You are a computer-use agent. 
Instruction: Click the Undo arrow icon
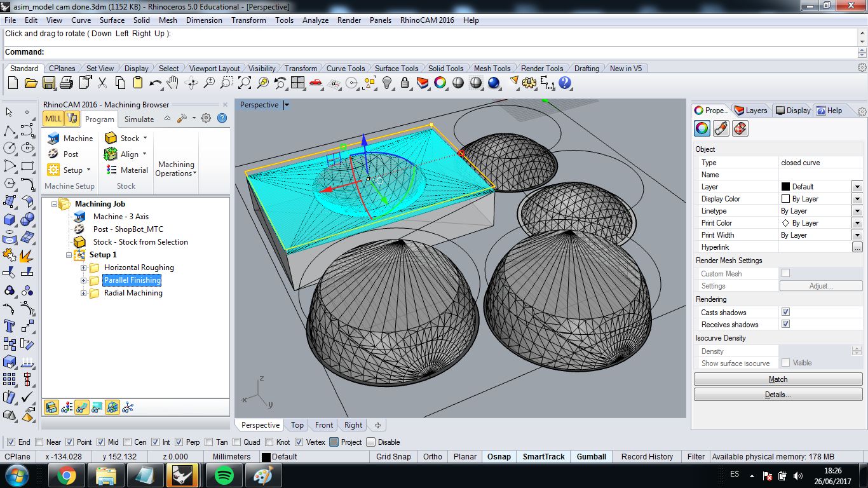pyautogui.click(x=156, y=83)
